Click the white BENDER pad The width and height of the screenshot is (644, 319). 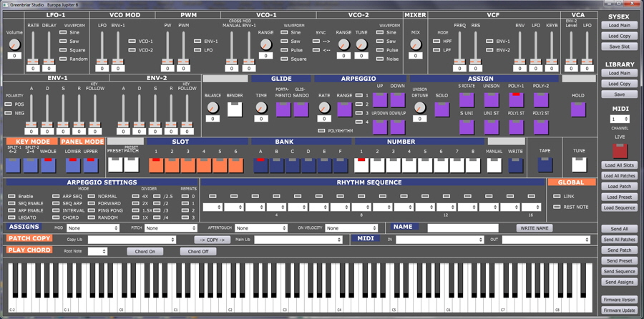click(x=235, y=109)
